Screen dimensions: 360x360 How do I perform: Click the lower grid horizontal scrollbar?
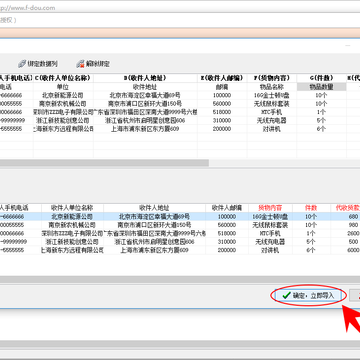click(180, 280)
